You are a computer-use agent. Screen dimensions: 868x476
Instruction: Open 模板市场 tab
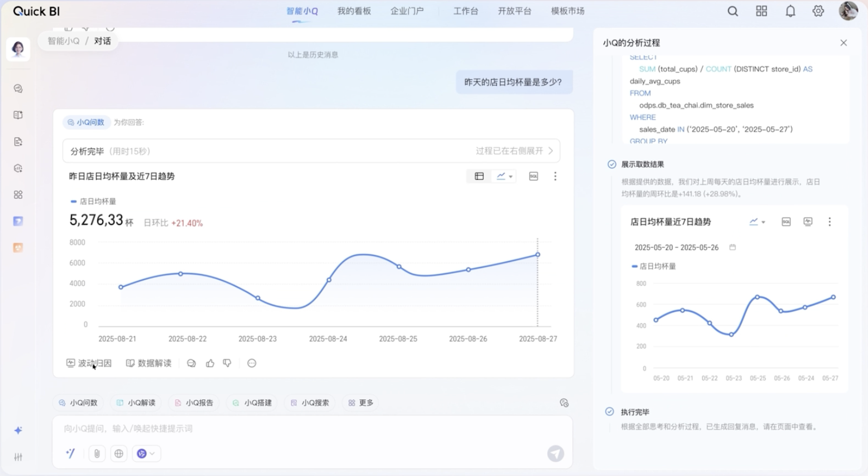tap(568, 11)
